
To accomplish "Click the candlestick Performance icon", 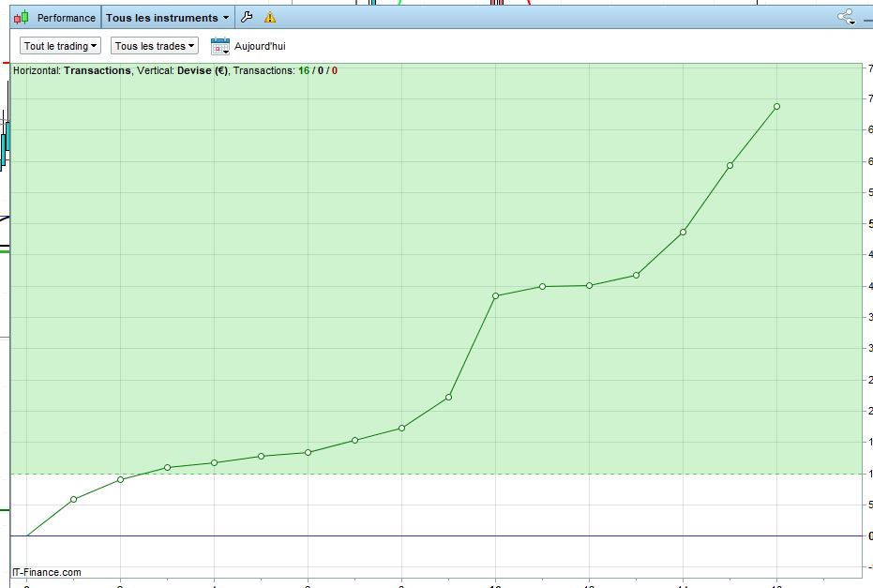I will 21,17.
